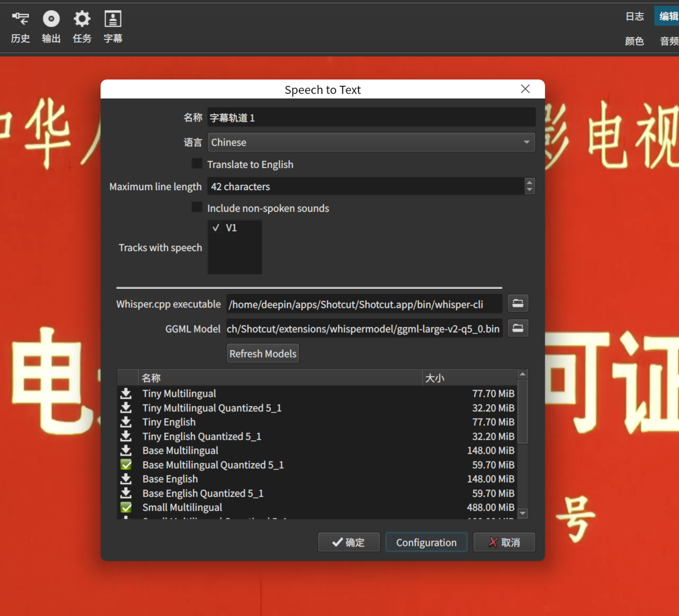The width and height of the screenshot is (679, 616).
Task: Switch to the 日志 layout tab
Action: coord(634,17)
